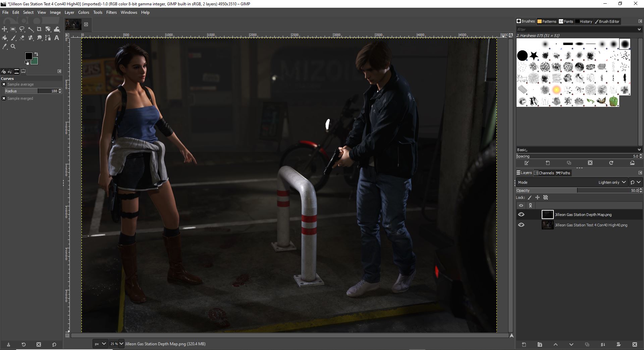This screenshot has width=644, height=350.
Task: Hide the Jilleon Gas Station Depth Map layer
Action: pyautogui.click(x=521, y=215)
